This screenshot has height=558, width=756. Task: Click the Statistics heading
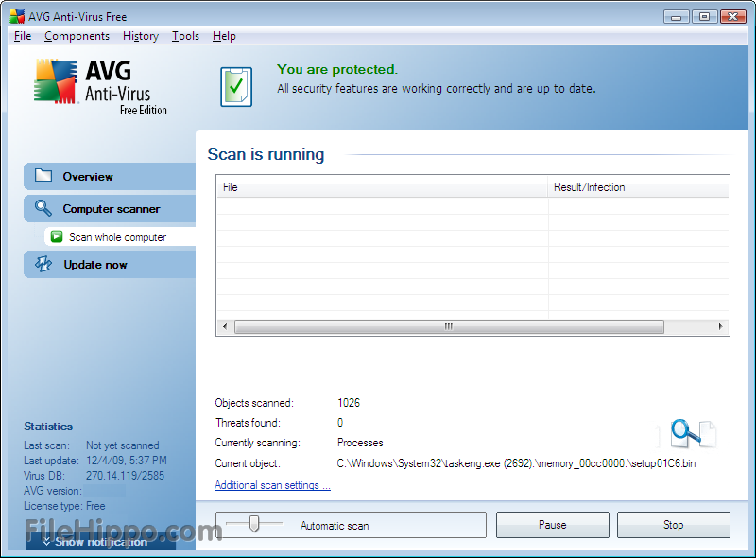[x=48, y=427]
